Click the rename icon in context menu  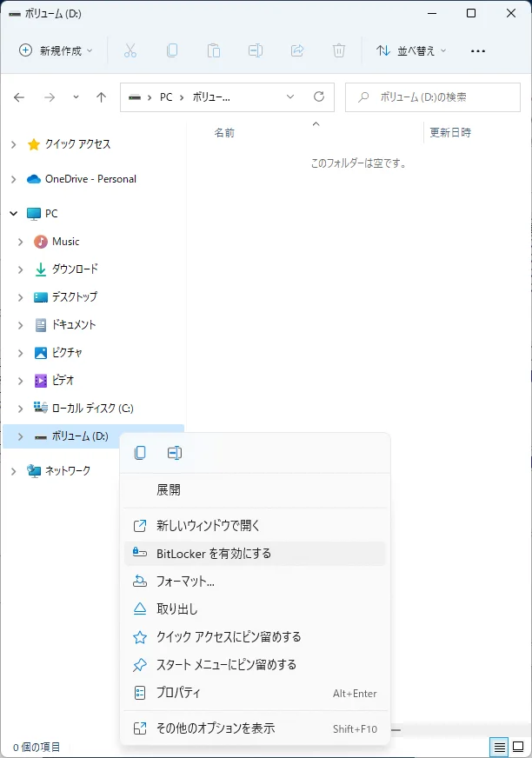(175, 453)
